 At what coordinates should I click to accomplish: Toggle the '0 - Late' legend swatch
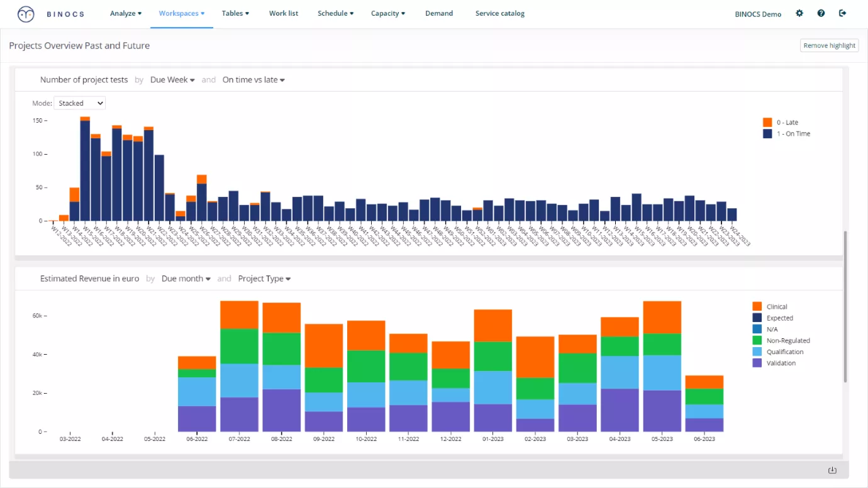pyautogui.click(x=767, y=122)
